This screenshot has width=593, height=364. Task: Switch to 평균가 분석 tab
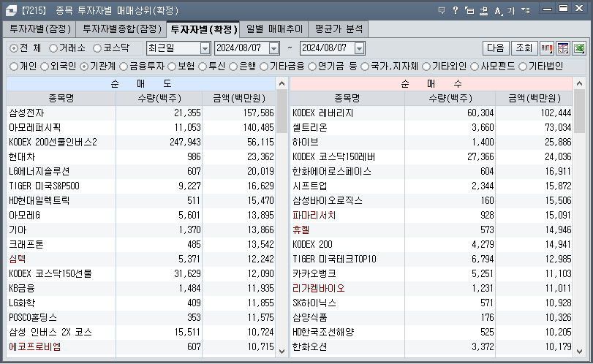tap(339, 29)
